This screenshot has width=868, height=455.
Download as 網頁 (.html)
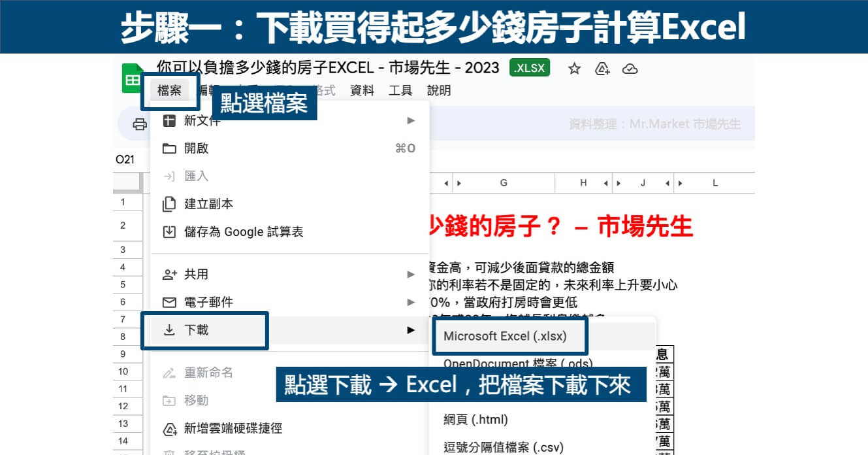click(x=542, y=419)
